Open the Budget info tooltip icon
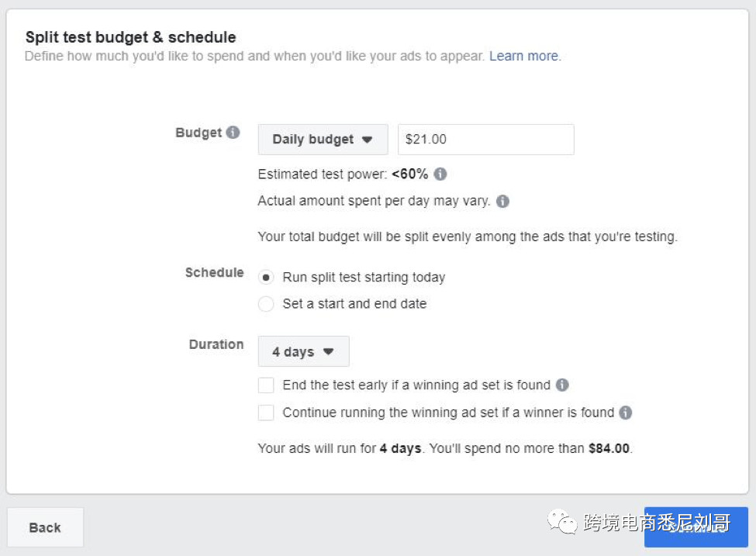Screen dimensions: 756x556 click(232, 133)
